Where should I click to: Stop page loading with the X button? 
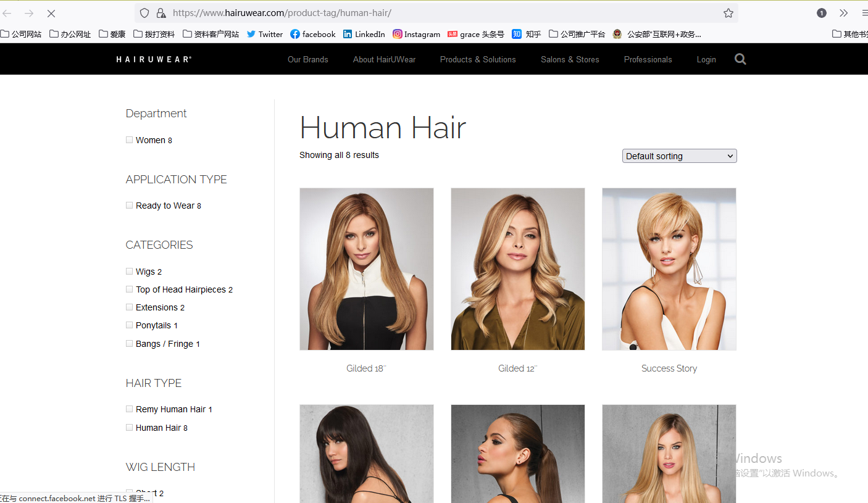[51, 13]
